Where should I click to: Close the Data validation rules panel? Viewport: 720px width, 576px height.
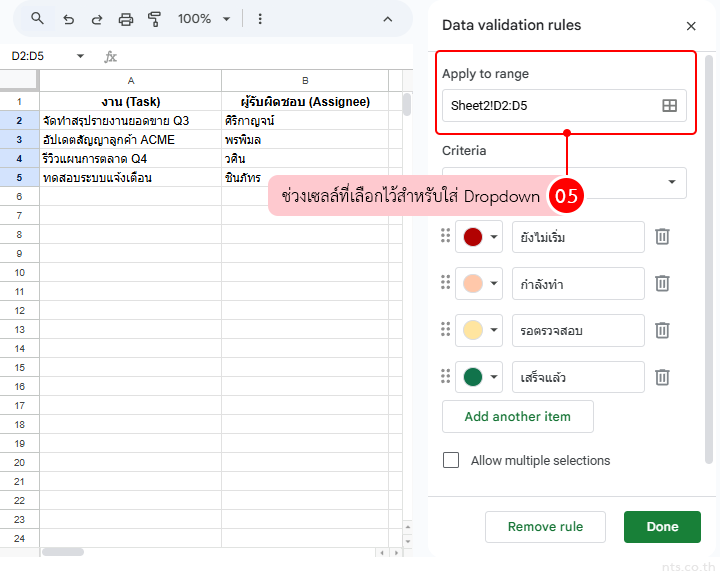[691, 26]
